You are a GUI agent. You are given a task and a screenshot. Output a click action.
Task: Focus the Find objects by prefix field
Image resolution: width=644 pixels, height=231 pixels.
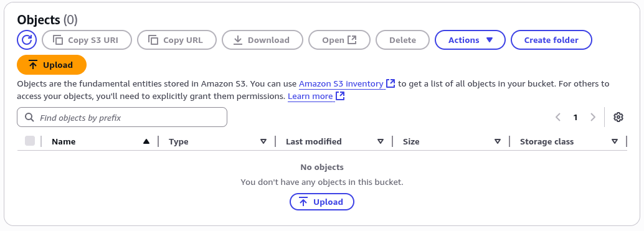click(122, 117)
